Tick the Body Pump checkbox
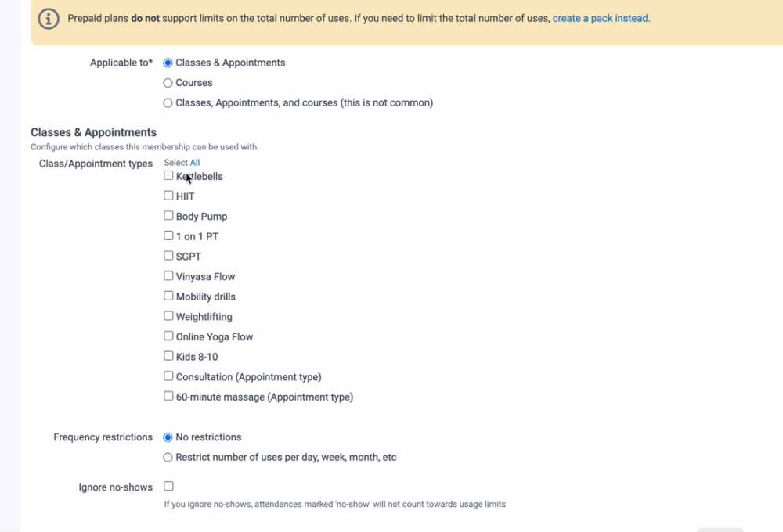The height and width of the screenshot is (532, 783). pyautogui.click(x=168, y=216)
